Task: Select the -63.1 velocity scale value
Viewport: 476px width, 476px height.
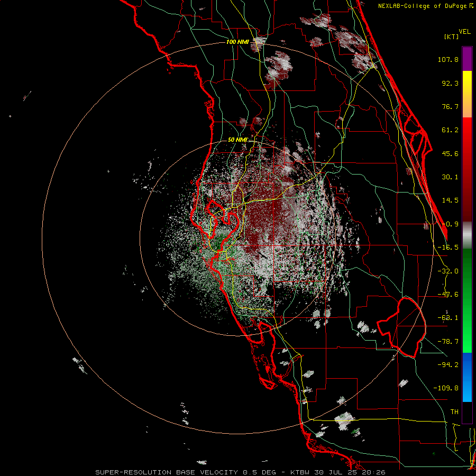Action: pyautogui.click(x=448, y=318)
